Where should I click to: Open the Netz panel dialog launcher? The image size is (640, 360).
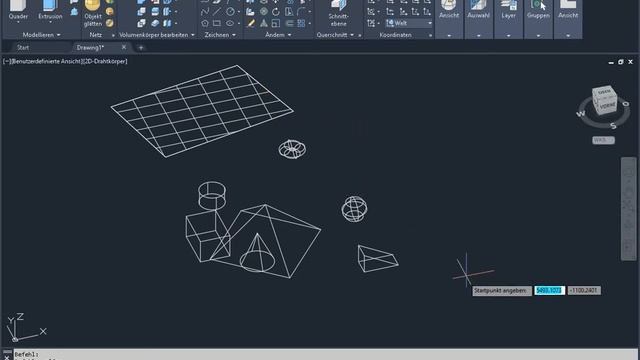113,36
